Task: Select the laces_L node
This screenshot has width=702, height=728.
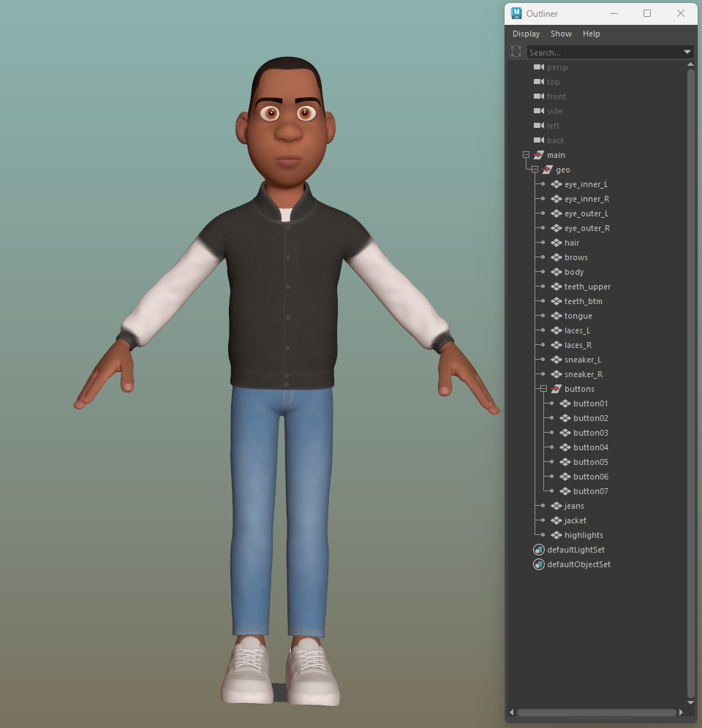Action: click(577, 330)
